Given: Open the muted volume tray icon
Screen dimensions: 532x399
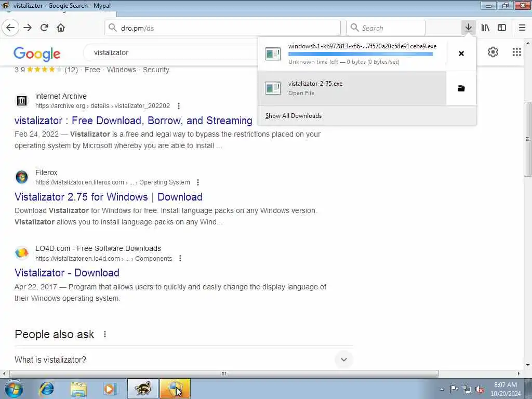Looking at the screenshot, I should click(480, 389).
